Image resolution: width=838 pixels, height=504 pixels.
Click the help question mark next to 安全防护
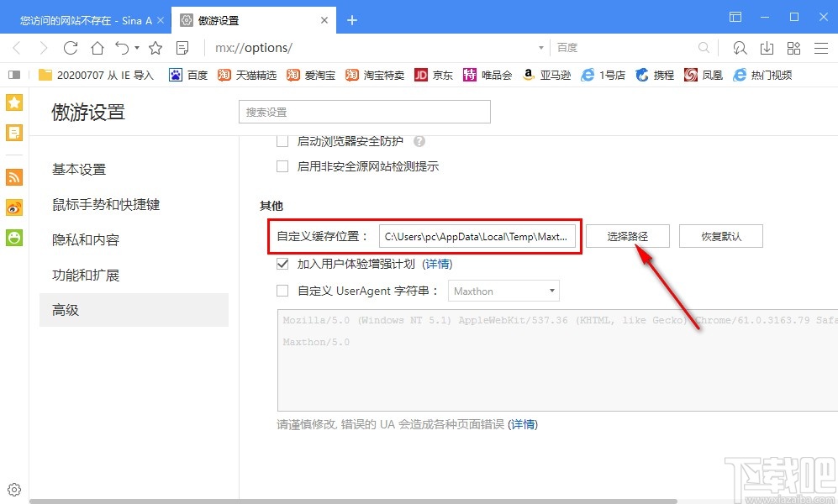click(419, 141)
